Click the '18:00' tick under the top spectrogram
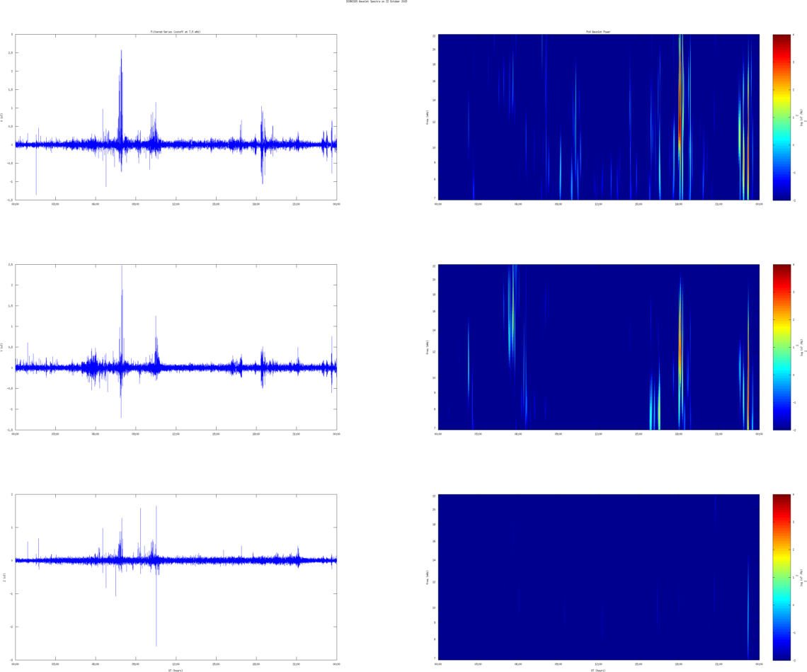The width and height of the screenshot is (807, 672). coord(679,204)
